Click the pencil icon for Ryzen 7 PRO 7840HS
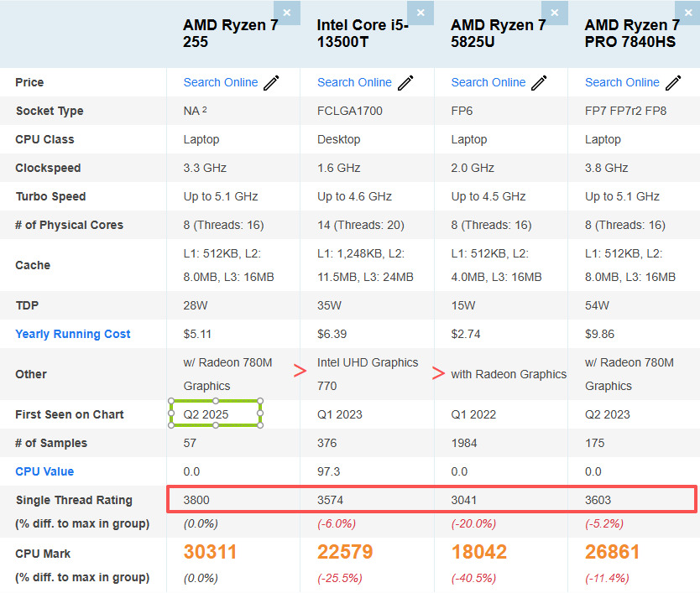Screen dimensions: 700x593 coord(673,82)
